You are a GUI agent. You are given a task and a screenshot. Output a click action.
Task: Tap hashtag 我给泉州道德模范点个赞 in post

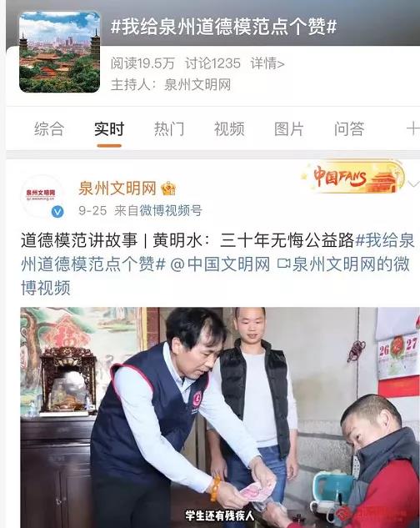pos(217,252)
